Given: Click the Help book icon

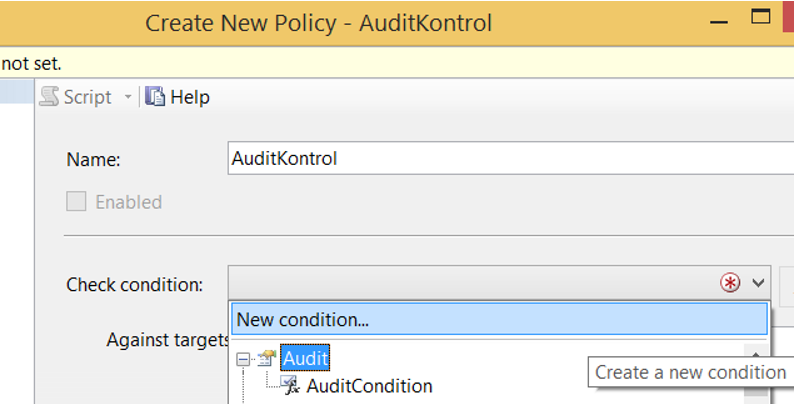Looking at the screenshot, I should point(155,96).
